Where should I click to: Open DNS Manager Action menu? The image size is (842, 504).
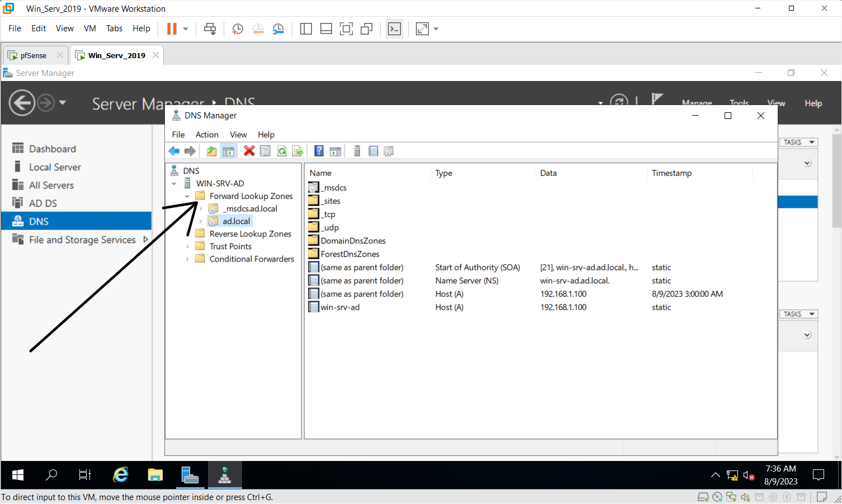tap(207, 135)
